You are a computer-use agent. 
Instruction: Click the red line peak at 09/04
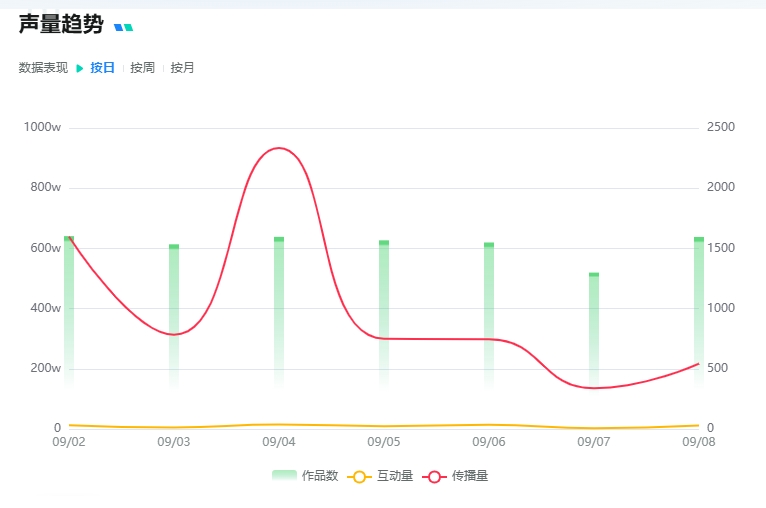(278, 149)
